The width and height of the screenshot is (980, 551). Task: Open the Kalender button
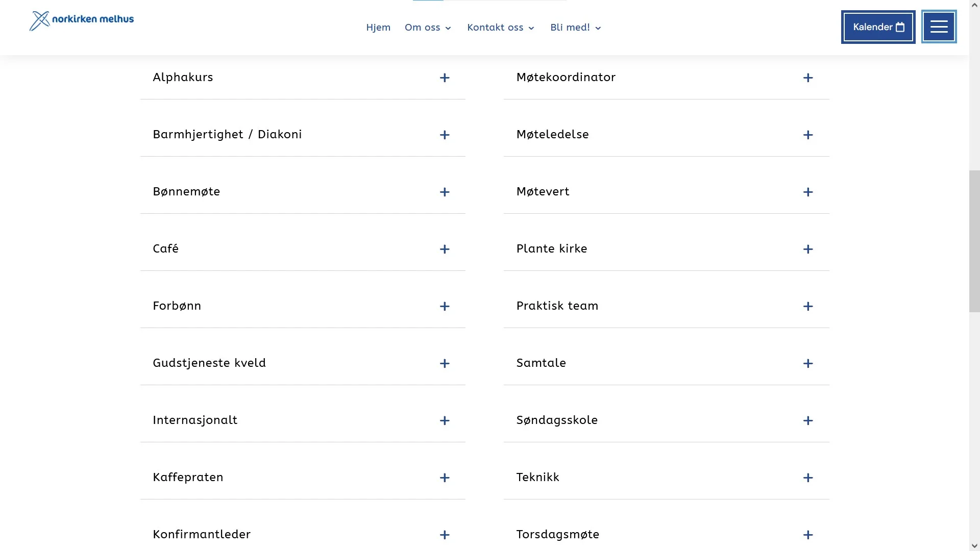[878, 27]
